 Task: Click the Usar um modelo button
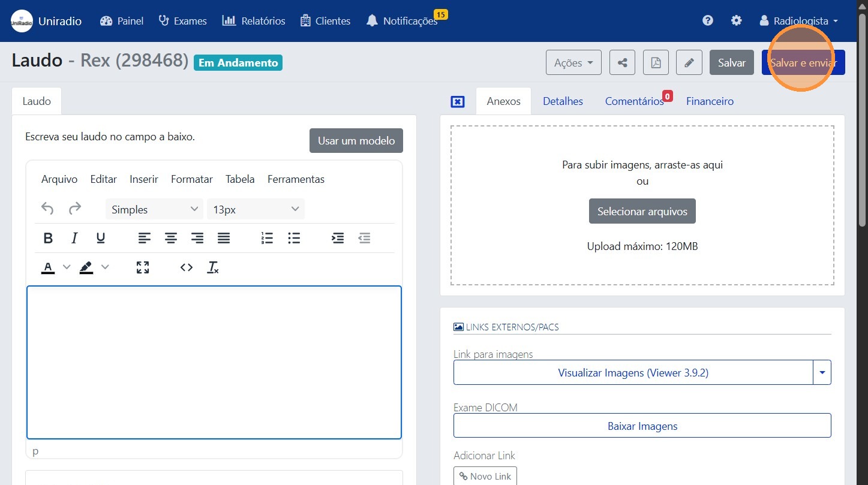(x=356, y=141)
